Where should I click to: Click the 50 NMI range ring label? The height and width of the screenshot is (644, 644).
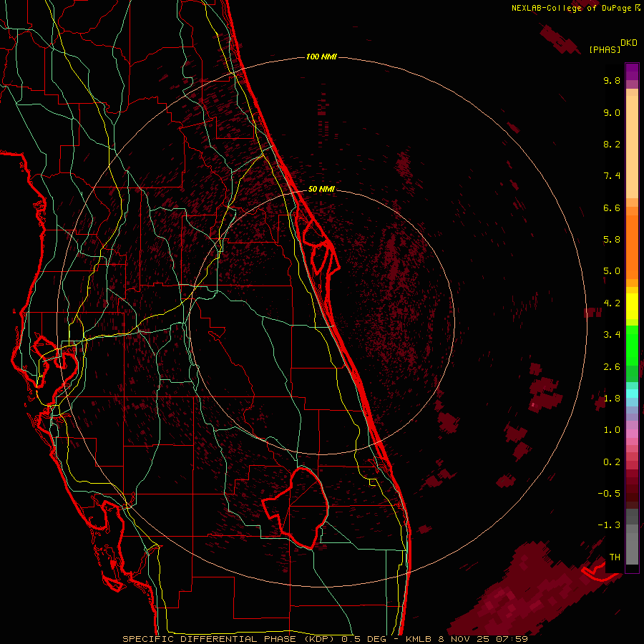pyautogui.click(x=321, y=189)
